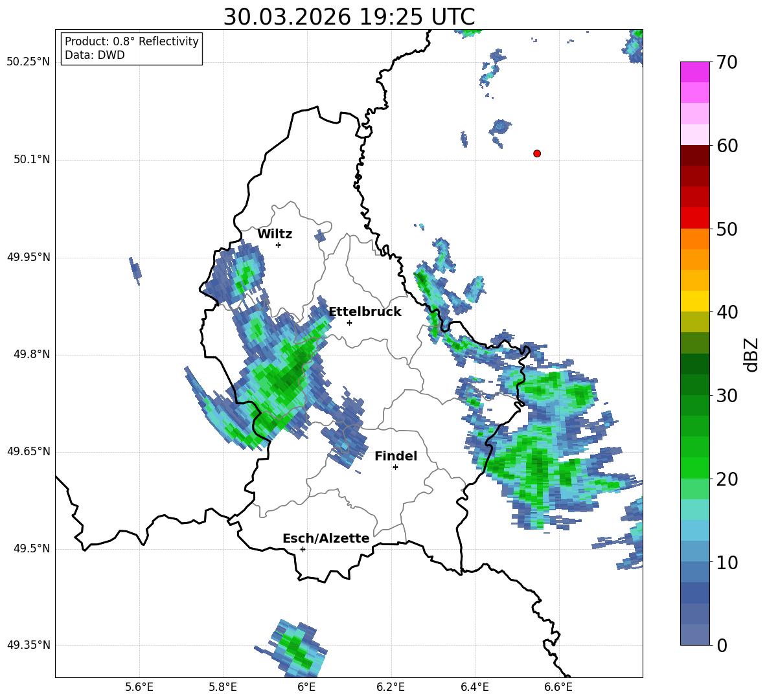Click the colorbar 40 tick label

tap(727, 312)
